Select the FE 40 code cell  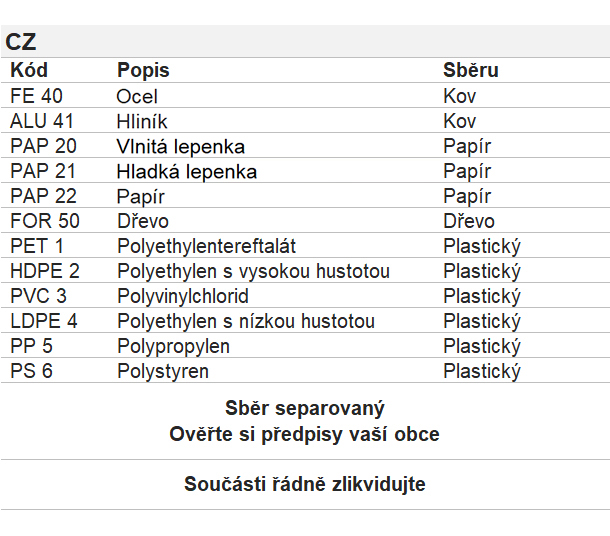(x=36, y=96)
